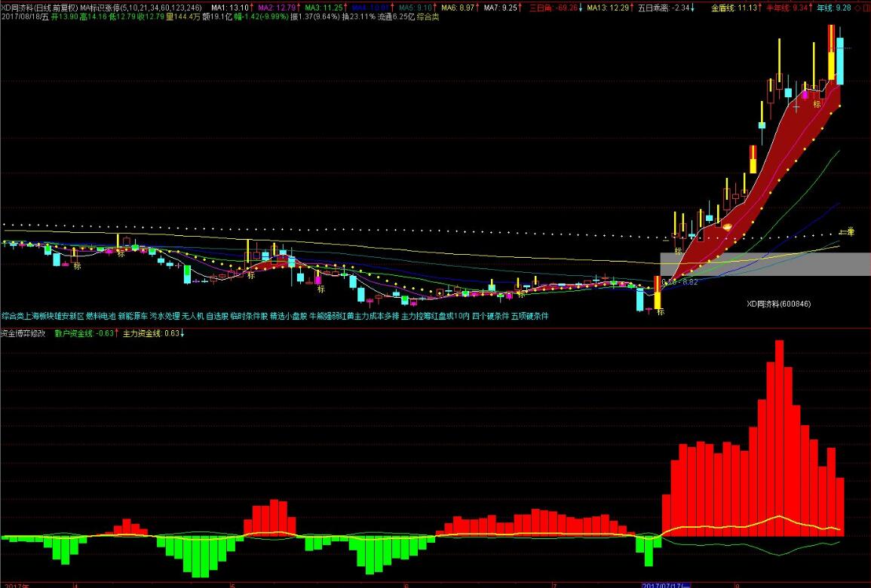
Task: Click the 散户资金线 -0.63 value
Action: (x=86, y=334)
